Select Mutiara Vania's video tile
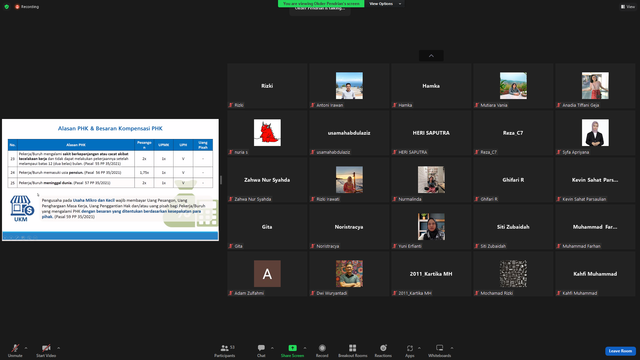 513,86
